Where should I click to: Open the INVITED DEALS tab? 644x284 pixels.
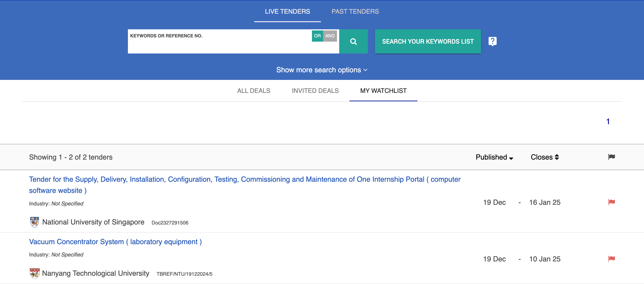click(x=315, y=91)
